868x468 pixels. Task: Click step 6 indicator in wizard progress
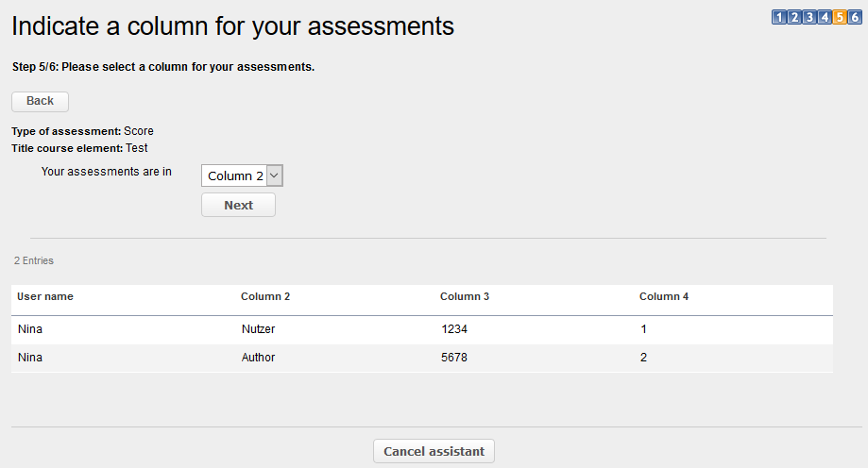[x=855, y=17]
